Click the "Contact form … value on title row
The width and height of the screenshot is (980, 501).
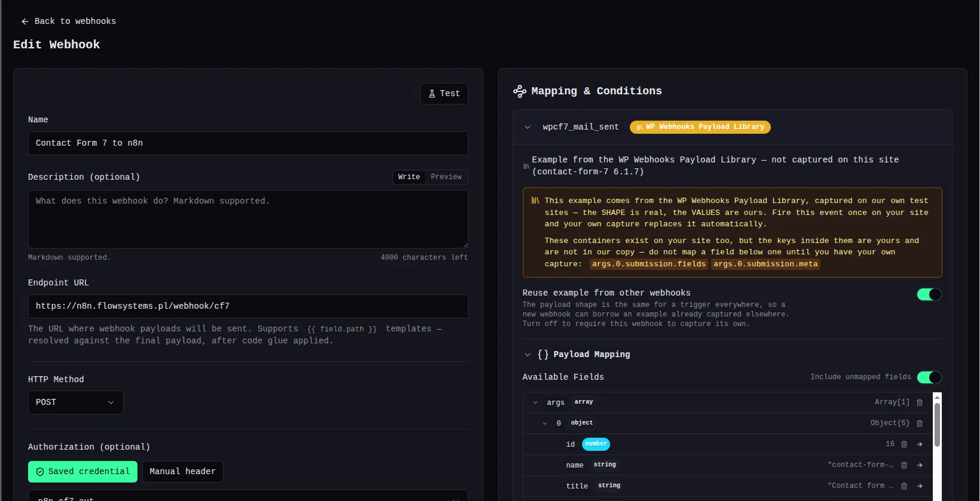[x=860, y=486]
